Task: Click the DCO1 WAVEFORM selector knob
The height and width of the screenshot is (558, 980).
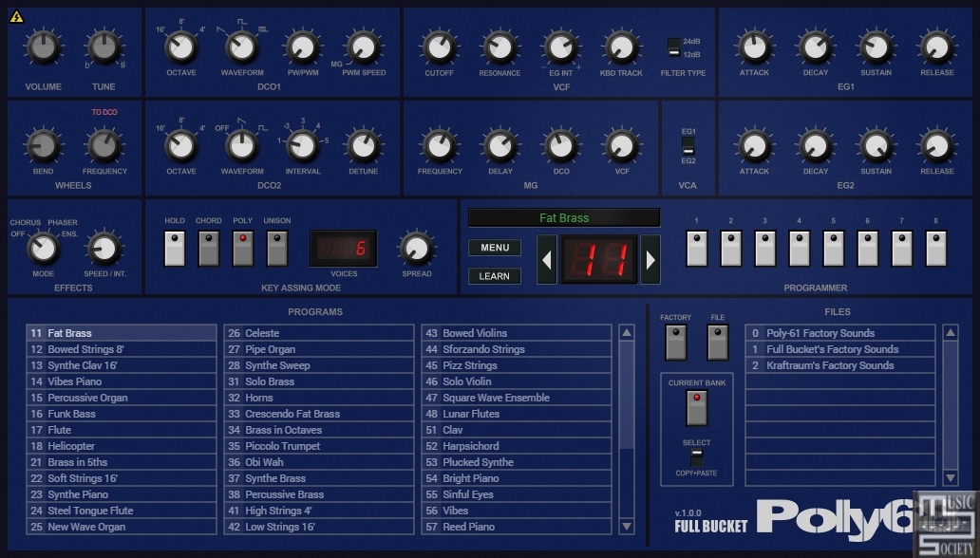Action: (242, 46)
